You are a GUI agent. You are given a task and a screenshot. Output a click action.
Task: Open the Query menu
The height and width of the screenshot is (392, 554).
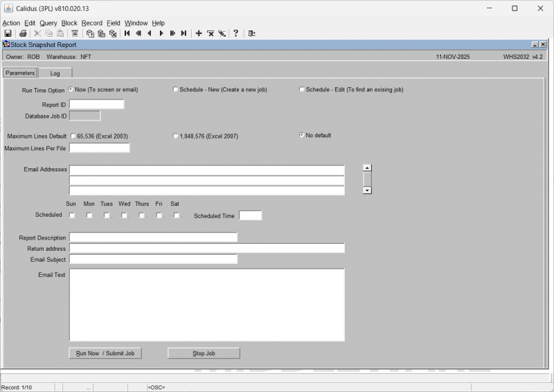[x=48, y=23]
